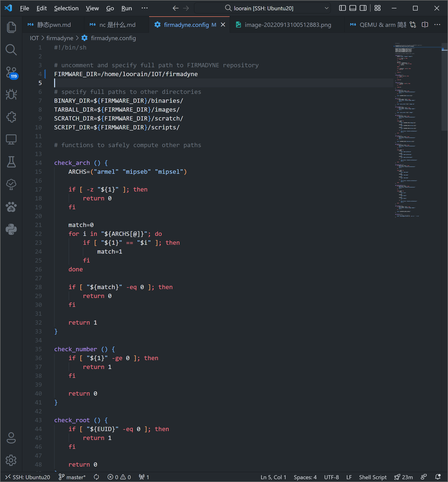
Task: Open the Edit menu
Action: [42, 8]
